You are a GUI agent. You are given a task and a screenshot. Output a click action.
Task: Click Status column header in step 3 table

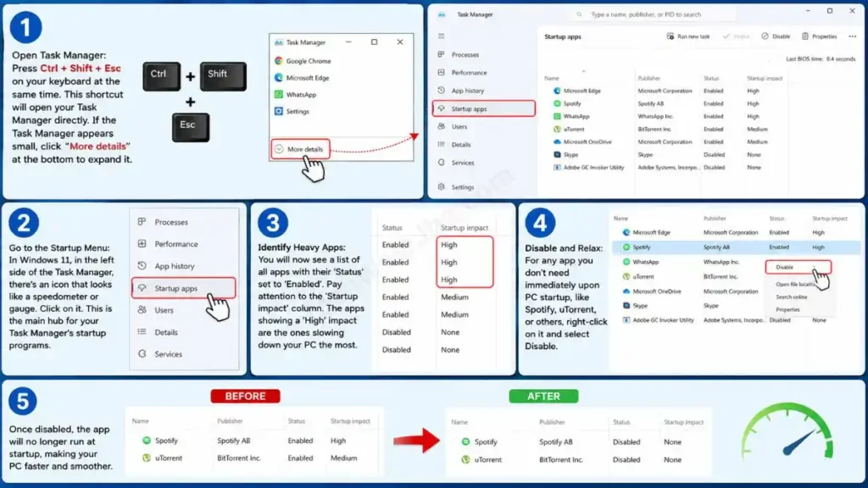tap(392, 228)
